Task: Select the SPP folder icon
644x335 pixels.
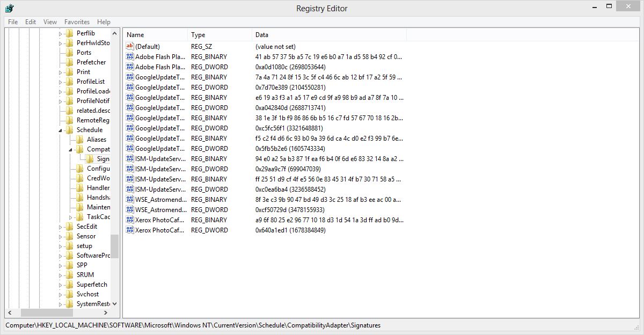Action: (69, 265)
